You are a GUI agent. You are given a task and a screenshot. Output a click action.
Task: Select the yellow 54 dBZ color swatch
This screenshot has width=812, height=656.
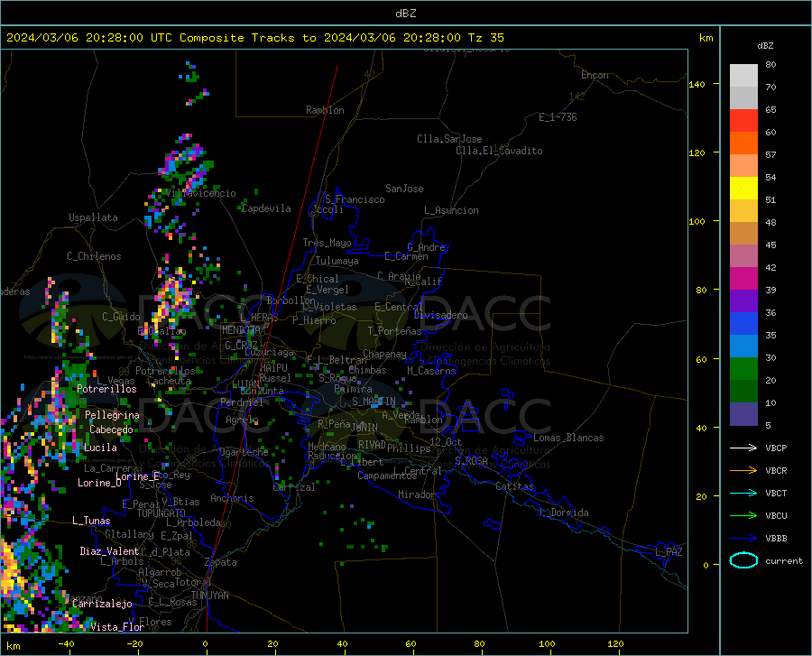click(743, 189)
